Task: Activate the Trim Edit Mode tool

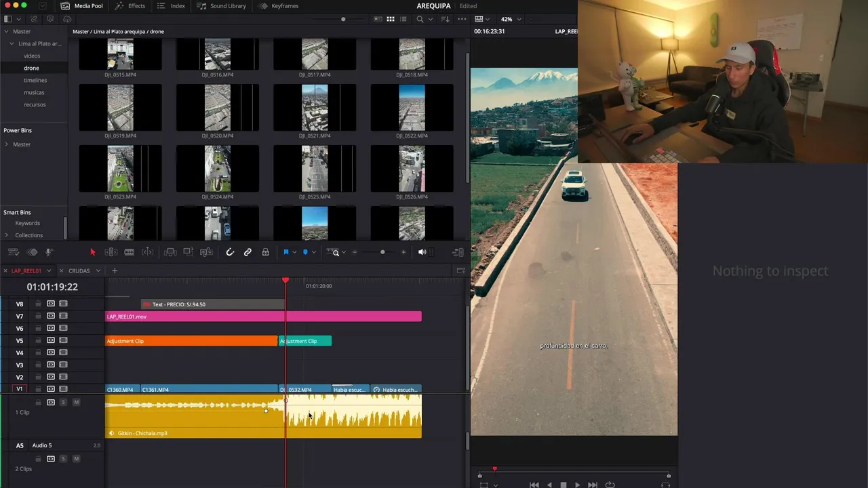Action: (x=111, y=252)
